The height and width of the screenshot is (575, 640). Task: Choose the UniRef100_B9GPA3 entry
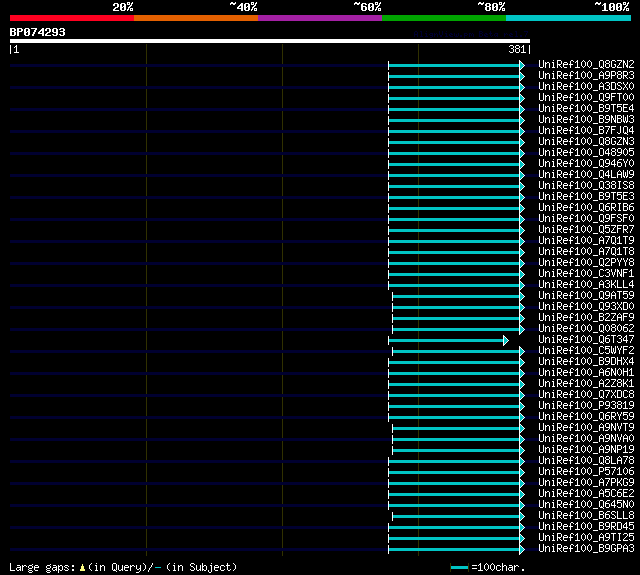pos(586,549)
